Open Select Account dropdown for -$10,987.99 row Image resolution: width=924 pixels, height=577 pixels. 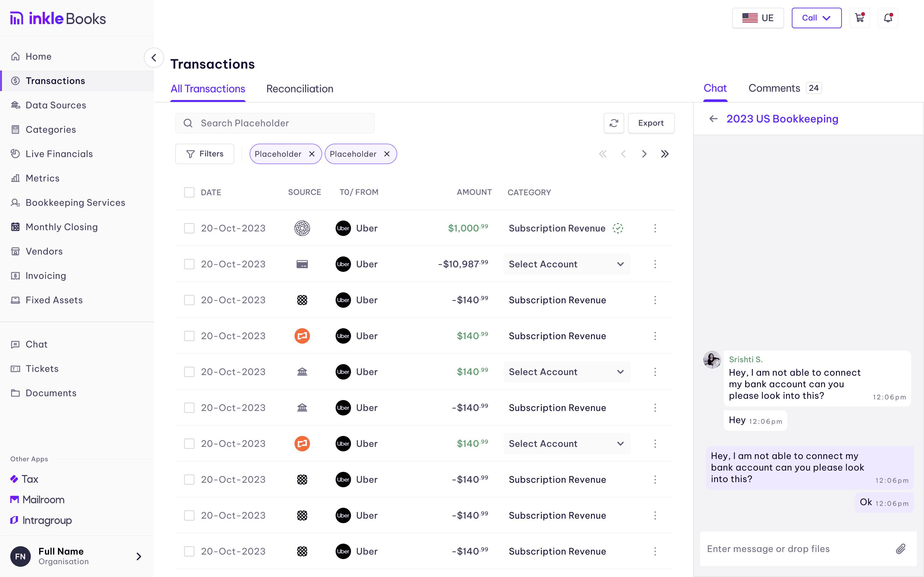pyautogui.click(x=567, y=264)
